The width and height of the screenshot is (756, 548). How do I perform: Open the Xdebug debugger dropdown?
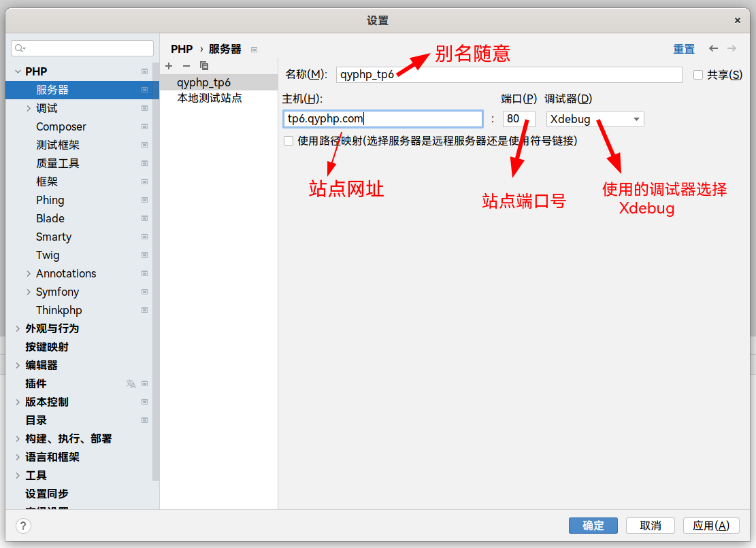(x=595, y=119)
